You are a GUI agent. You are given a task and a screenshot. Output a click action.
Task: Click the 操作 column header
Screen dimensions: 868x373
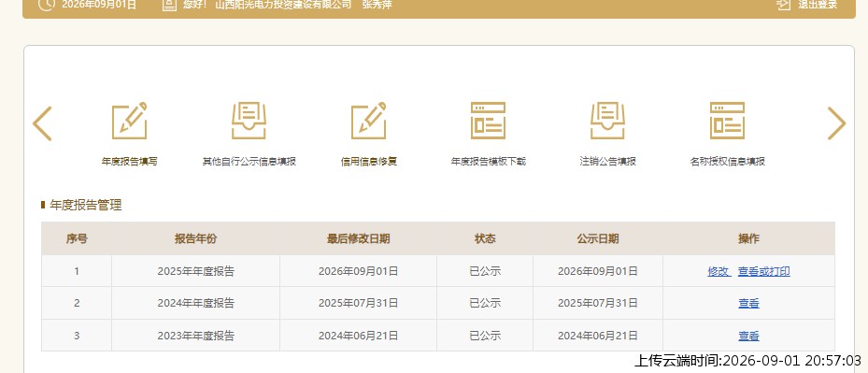[748, 239]
